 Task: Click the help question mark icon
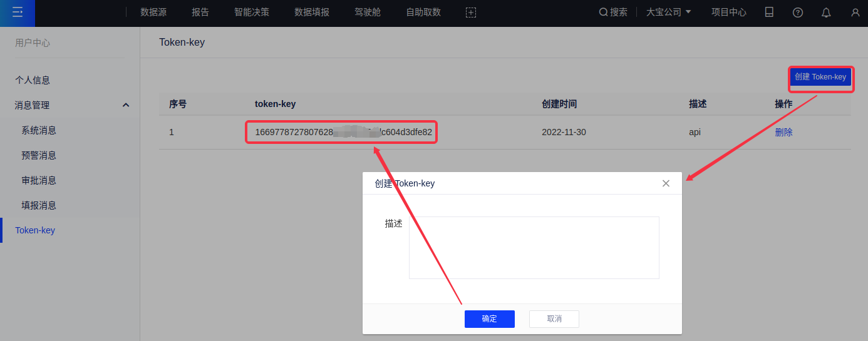click(797, 13)
